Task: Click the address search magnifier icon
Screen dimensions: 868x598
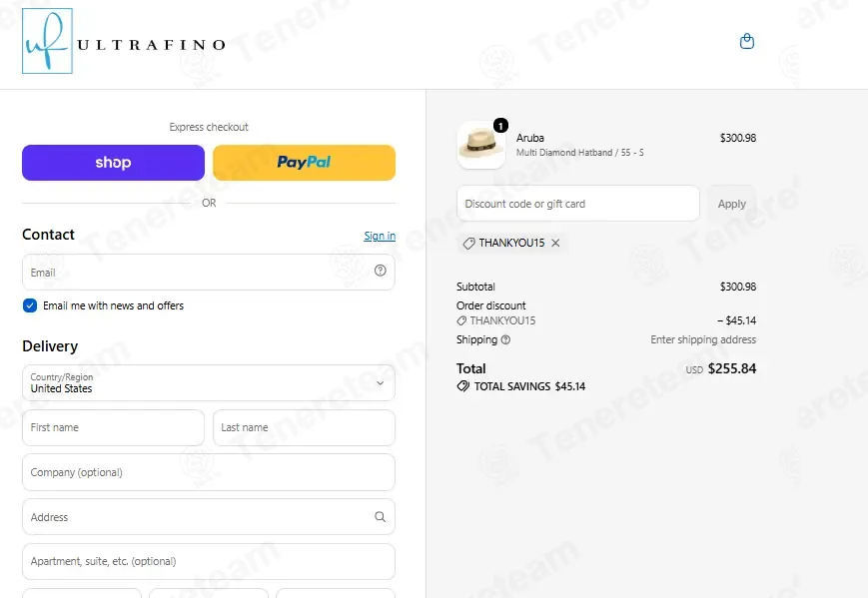Action: pyautogui.click(x=380, y=517)
